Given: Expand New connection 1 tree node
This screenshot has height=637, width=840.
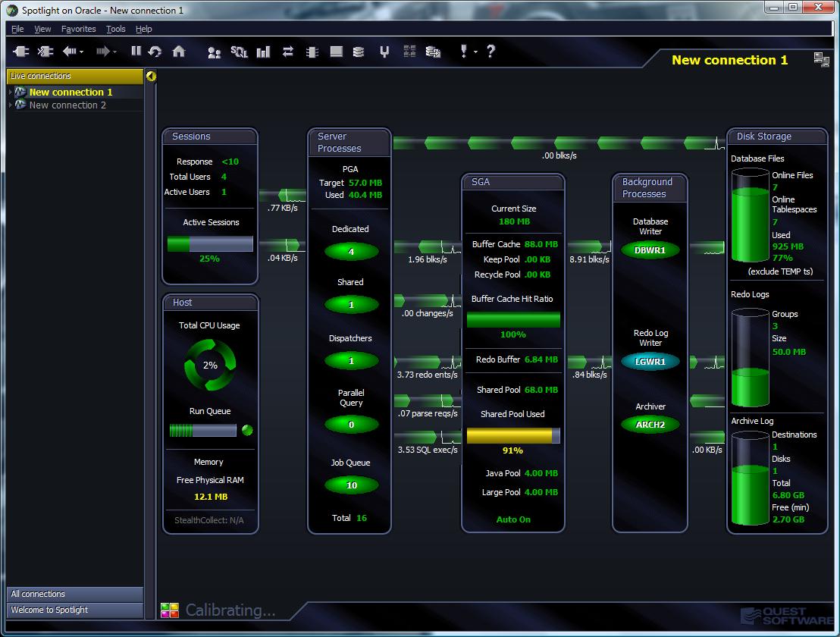Looking at the screenshot, I should pos(10,93).
